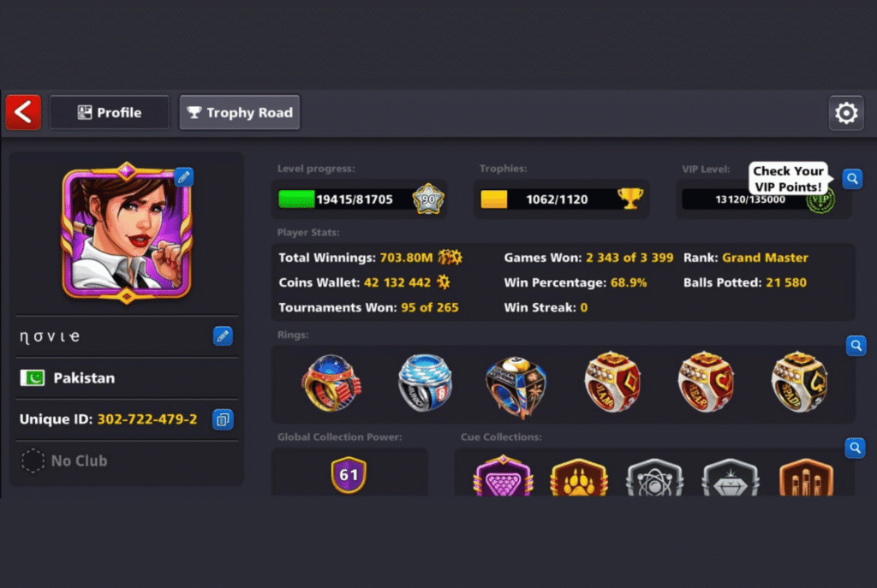Screen dimensions: 877x588
Task: Copy the Unique ID using copy icon
Action: (223, 419)
